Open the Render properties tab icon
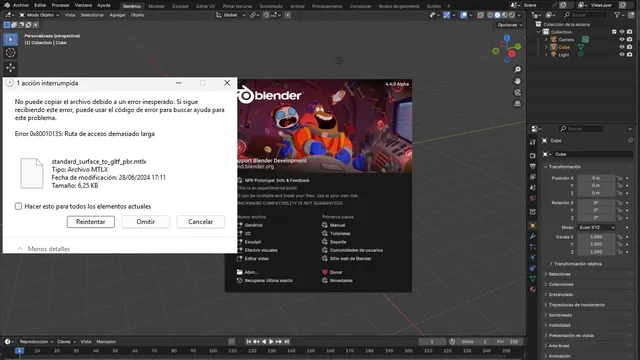This screenshot has height=360, width=640. 533,156
